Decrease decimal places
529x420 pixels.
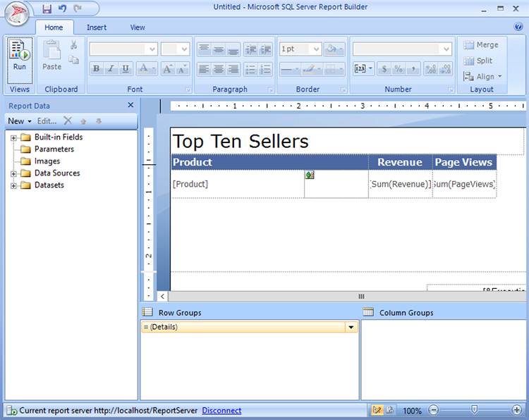tap(445, 69)
